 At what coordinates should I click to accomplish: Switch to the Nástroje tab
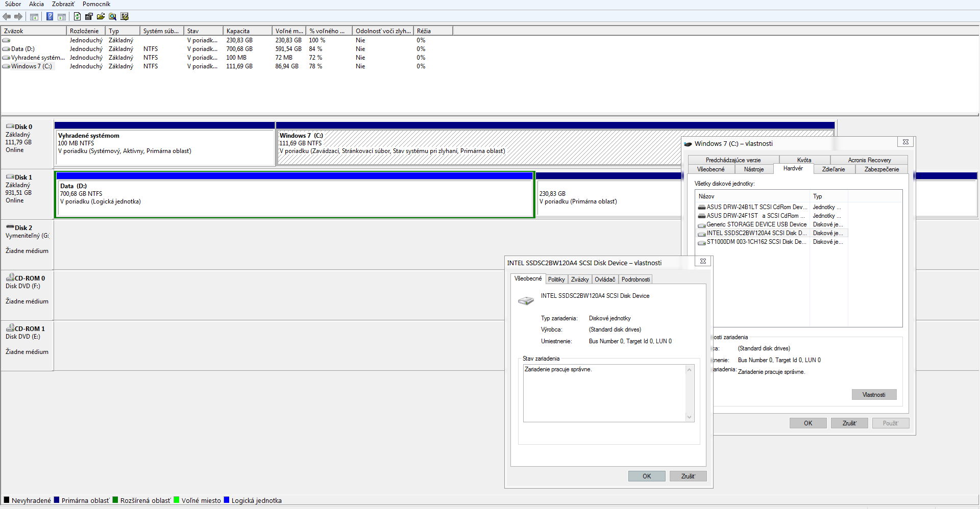pos(754,169)
